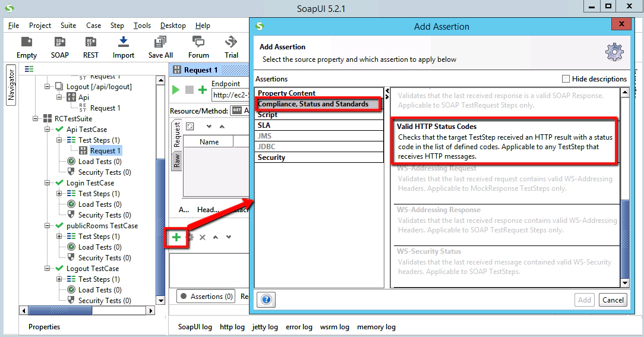Create a new SOAP project
644x337 pixels.
59,48
